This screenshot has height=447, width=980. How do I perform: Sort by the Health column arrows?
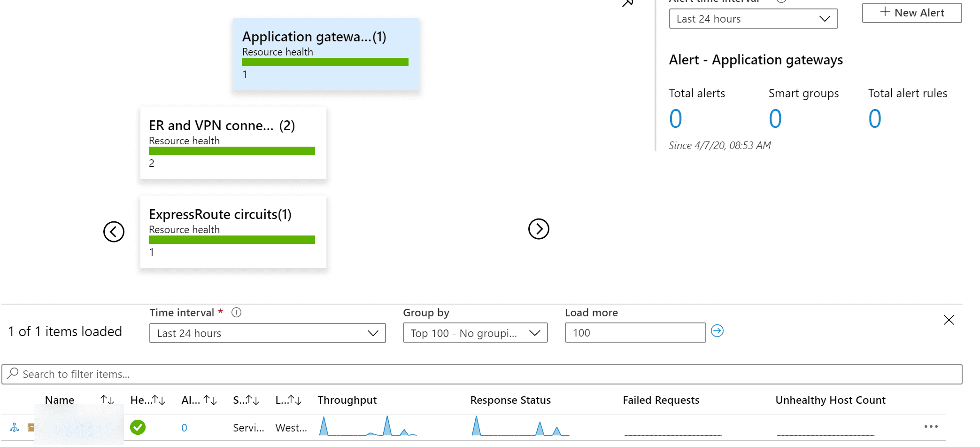pyautogui.click(x=159, y=400)
